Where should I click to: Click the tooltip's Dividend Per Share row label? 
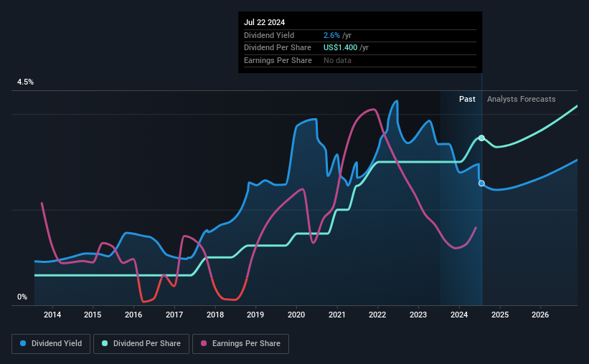click(278, 48)
